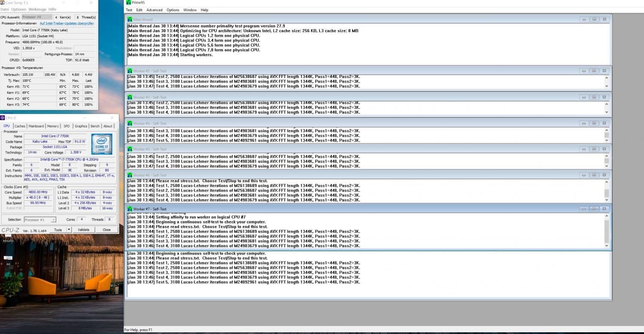This screenshot has height=334, width=644.
Task: Click the Validate button in CPU-Z
Action: click(x=83, y=230)
